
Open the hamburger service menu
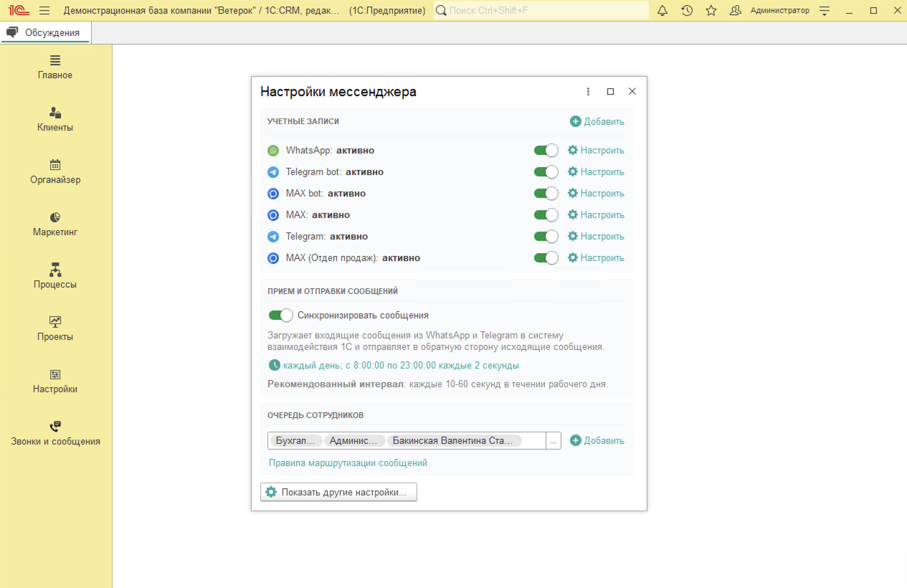pyautogui.click(x=44, y=11)
